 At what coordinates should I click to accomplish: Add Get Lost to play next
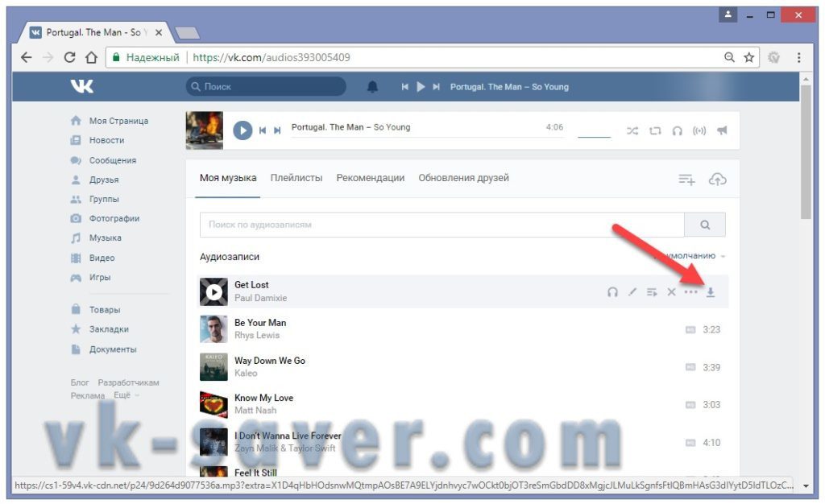coord(652,292)
